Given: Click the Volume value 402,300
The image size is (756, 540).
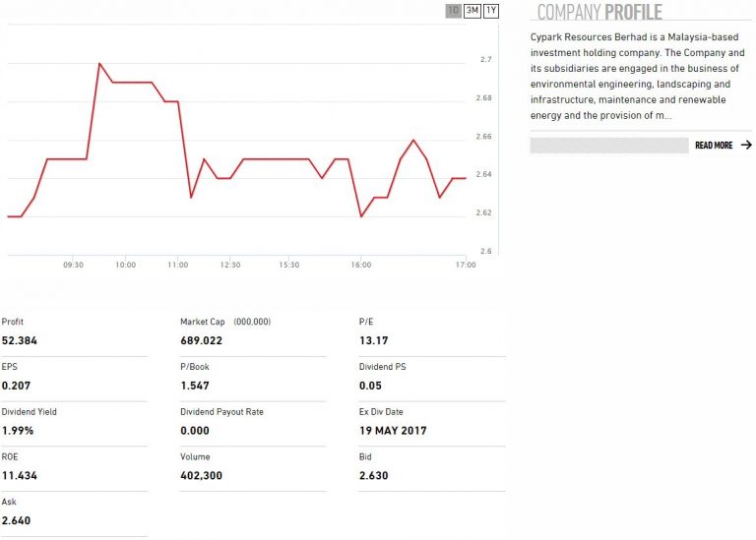Looking at the screenshot, I should coord(204,476).
